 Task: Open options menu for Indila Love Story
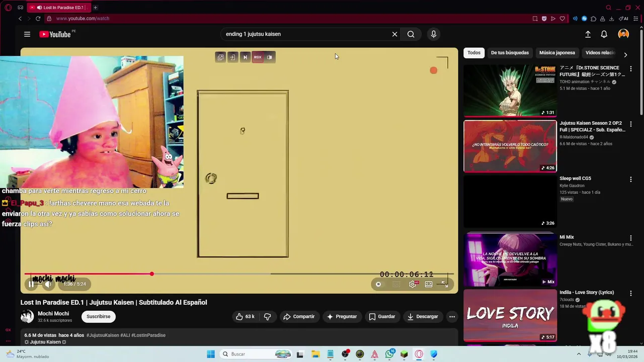pyautogui.click(x=631, y=294)
